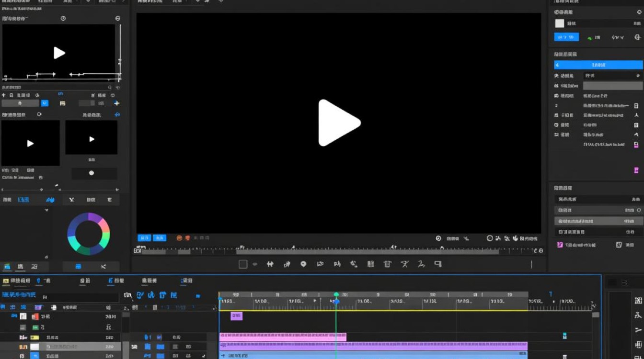Click the timeline's vertical scrollbar handle

(596, 315)
